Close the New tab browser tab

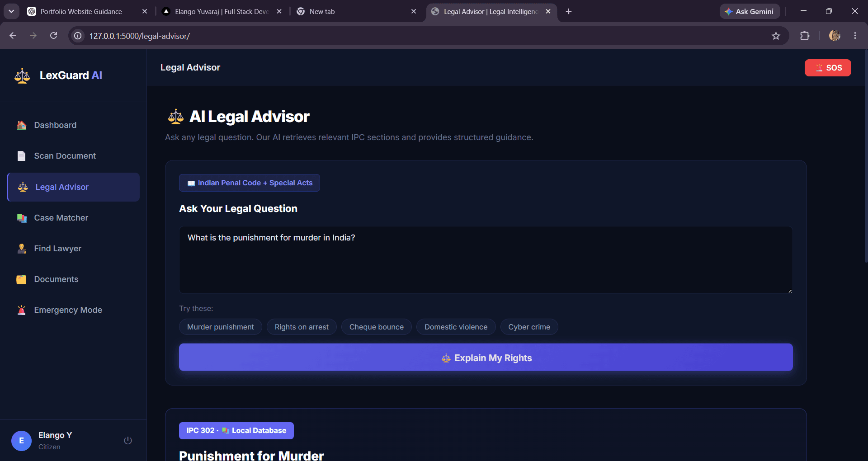(x=414, y=11)
